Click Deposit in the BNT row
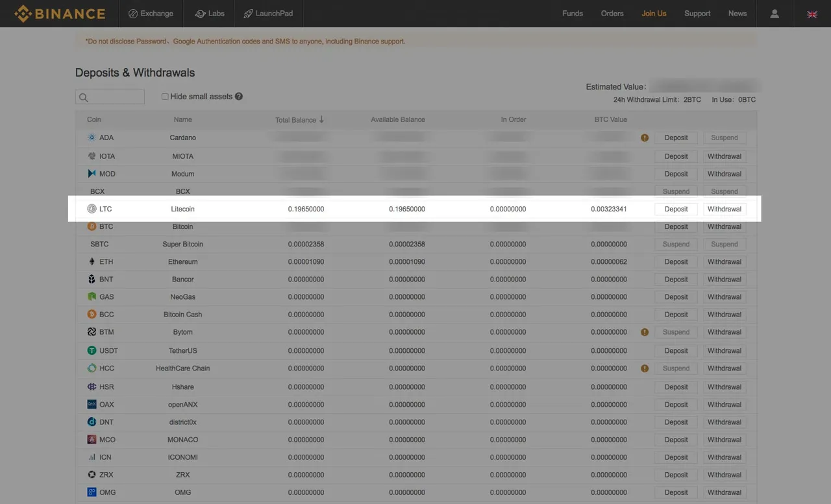Image resolution: width=831 pixels, height=504 pixels. coord(676,279)
